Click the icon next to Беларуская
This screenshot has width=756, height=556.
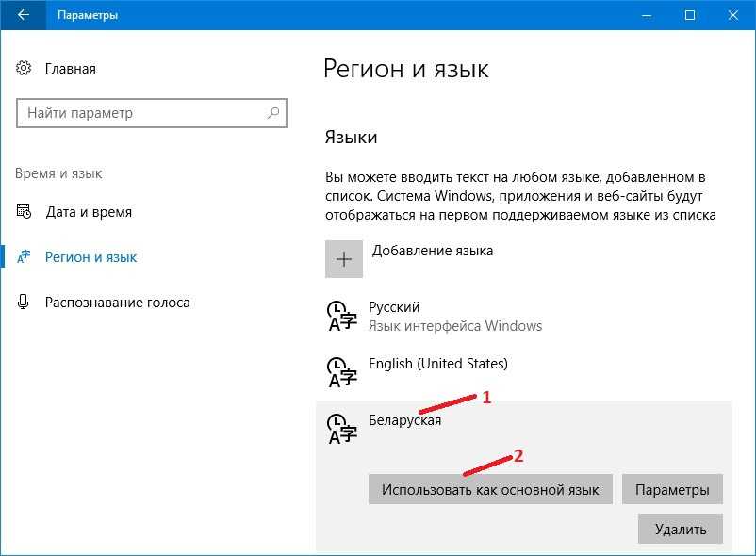pyautogui.click(x=342, y=429)
